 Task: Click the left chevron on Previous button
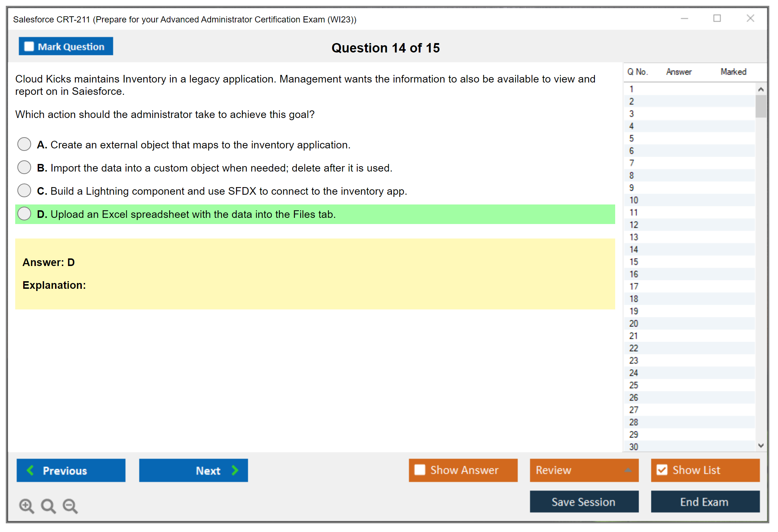tap(30, 470)
